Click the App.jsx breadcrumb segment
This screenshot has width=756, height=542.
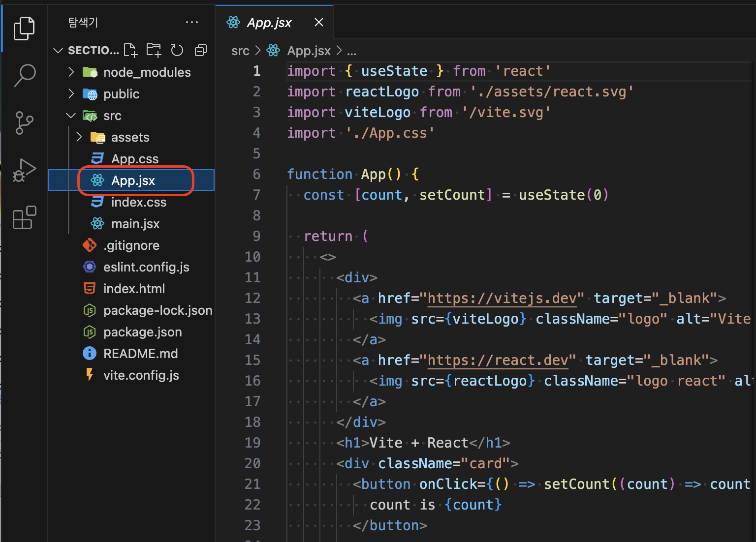pos(309,51)
